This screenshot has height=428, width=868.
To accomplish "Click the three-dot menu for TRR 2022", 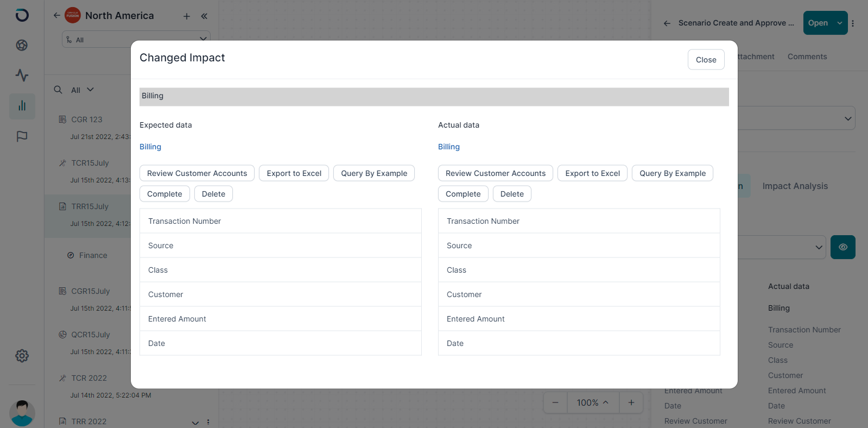I will (208, 422).
